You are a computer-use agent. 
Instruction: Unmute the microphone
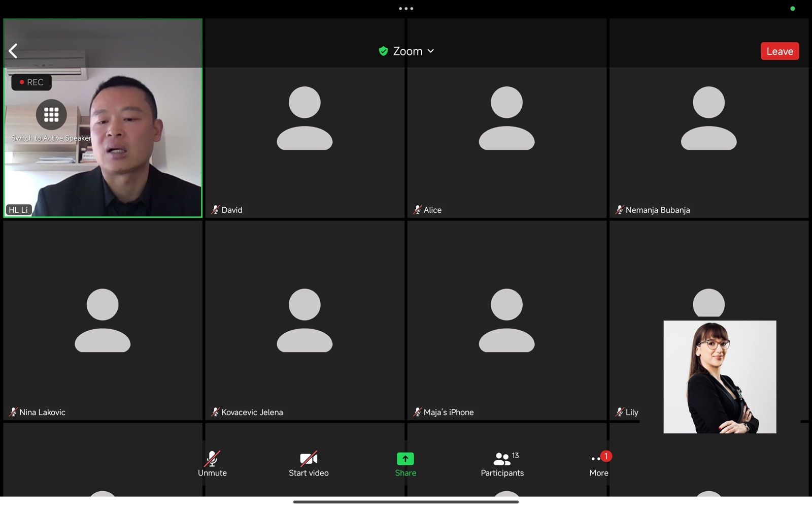212,463
